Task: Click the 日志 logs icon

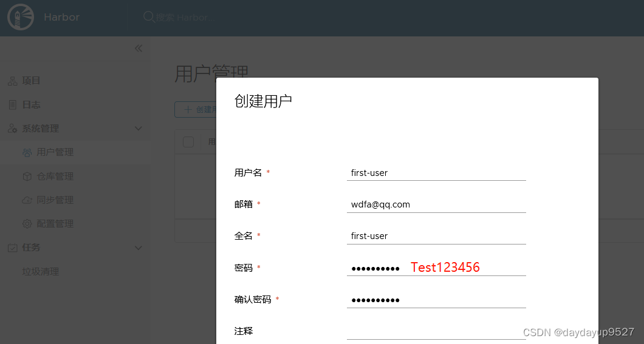Action: pyautogui.click(x=13, y=104)
